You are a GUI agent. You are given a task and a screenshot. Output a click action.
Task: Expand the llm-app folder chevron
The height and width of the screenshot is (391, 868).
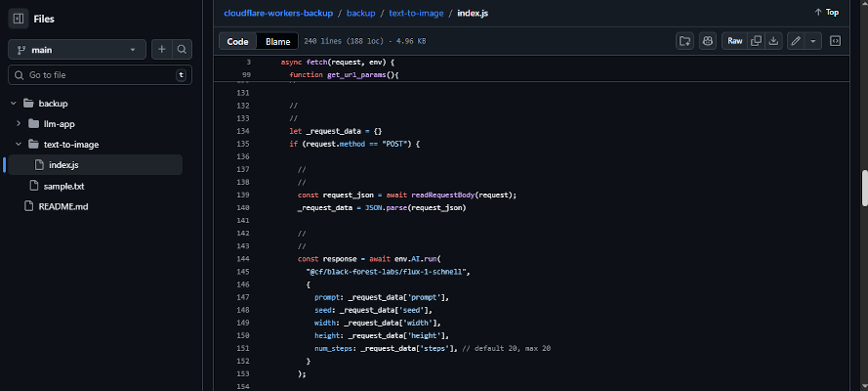[x=19, y=124]
